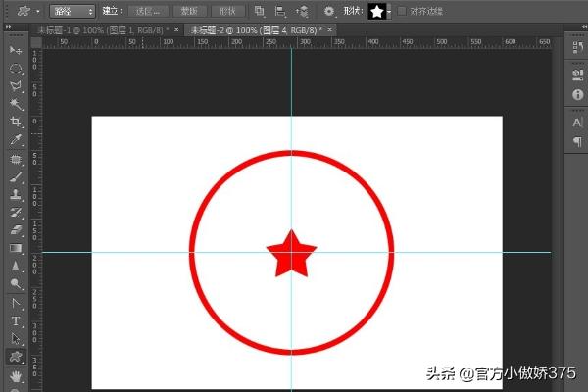Open the 路径 mode dropdown
Viewport: 588px width, 392px height.
click(72, 11)
